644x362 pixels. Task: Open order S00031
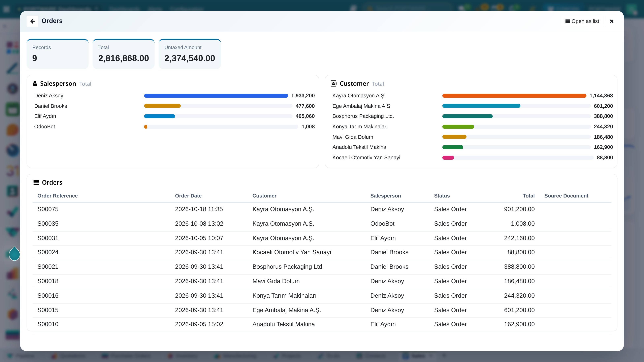(x=322, y=238)
